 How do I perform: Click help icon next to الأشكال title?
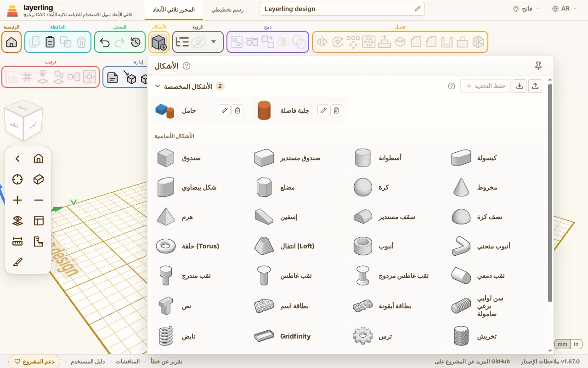pos(187,66)
